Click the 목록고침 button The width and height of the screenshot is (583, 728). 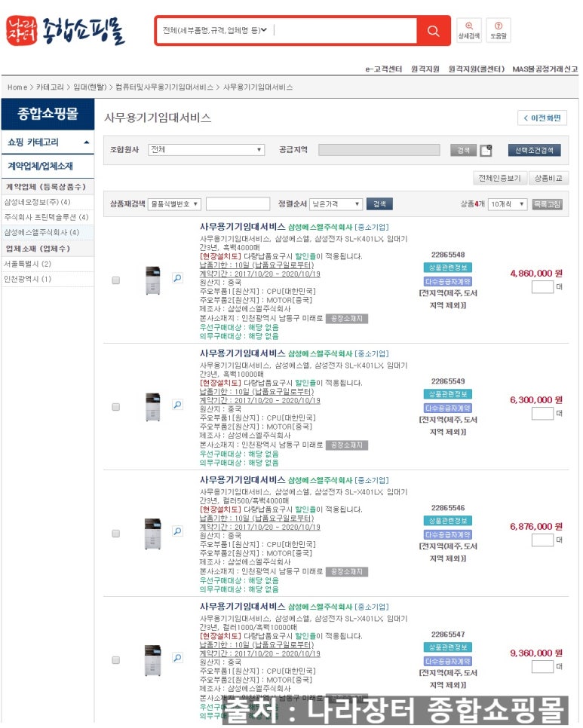click(x=548, y=203)
